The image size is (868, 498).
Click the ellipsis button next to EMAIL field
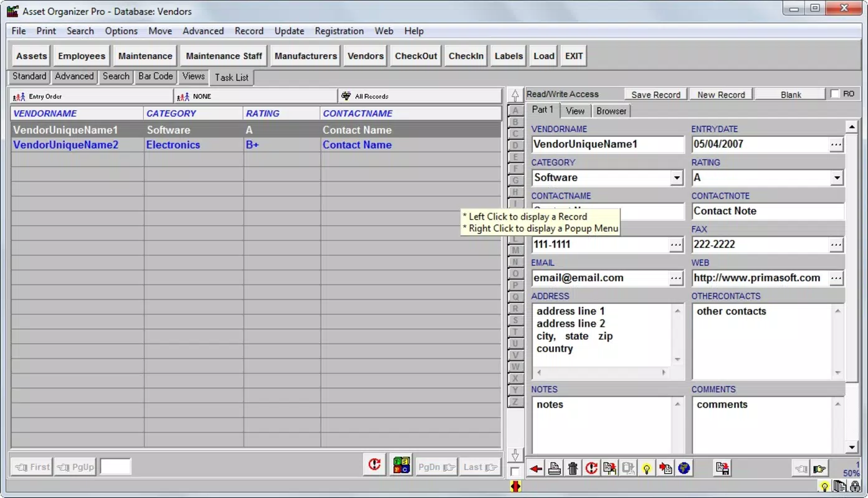pyautogui.click(x=676, y=278)
